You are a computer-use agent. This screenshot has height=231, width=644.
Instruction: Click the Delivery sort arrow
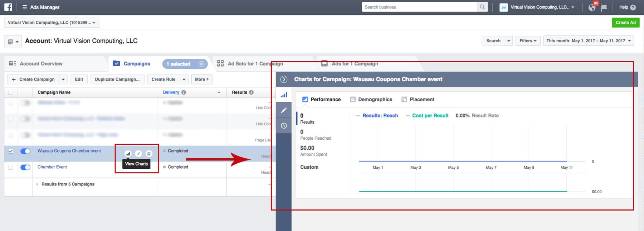[219, 92]
